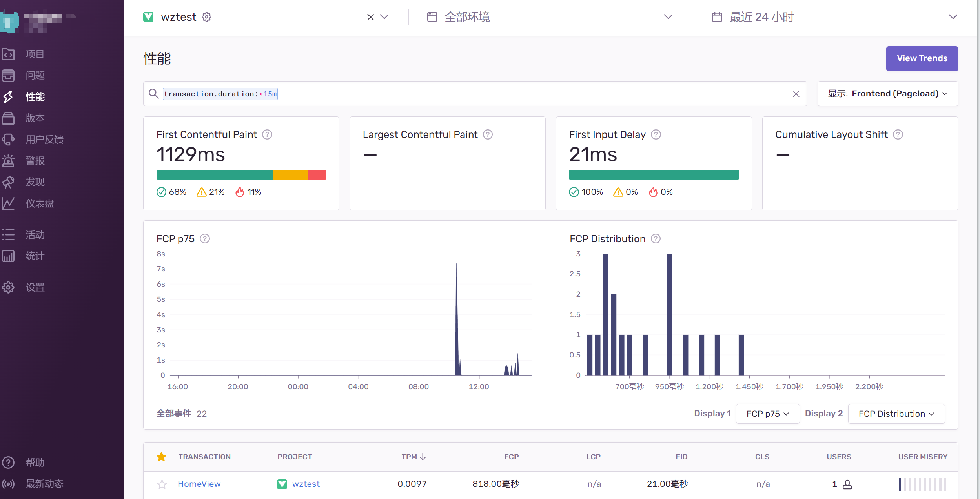Go to 项目 in the sidebar menu

35,54
